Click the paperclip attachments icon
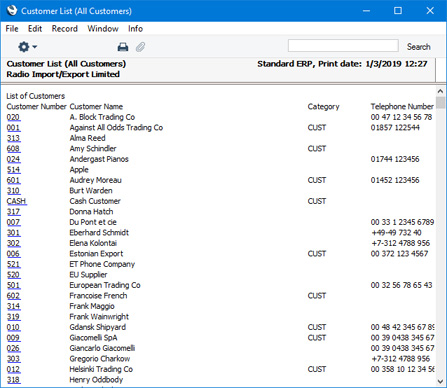The width and height of the screenshot is (447, 388). tap(140, 47)
